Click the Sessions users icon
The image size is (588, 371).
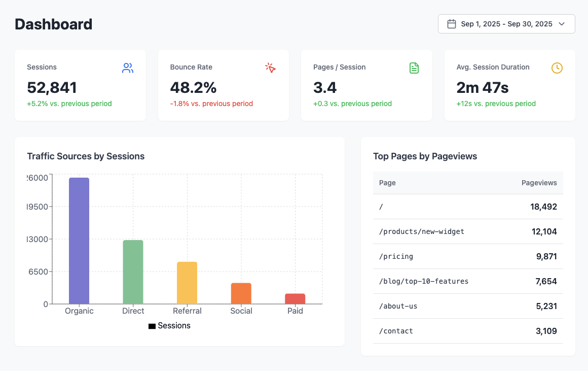127,68
